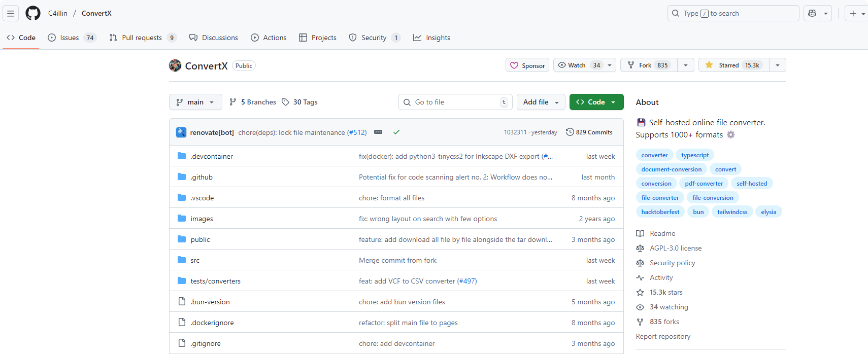
Task: Open the Watch notifications dropdown
Action: click(x=585, y=65)
